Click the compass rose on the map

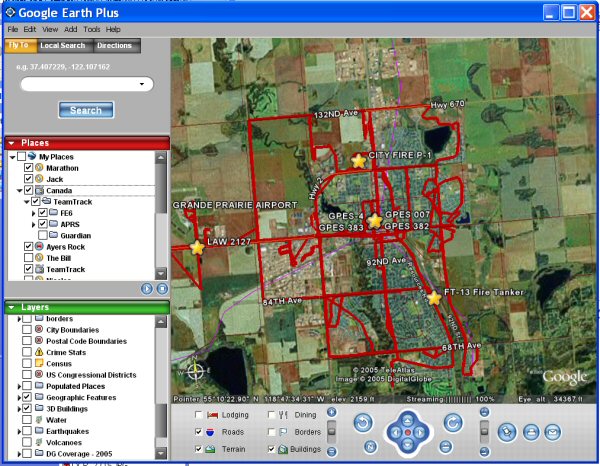click(x=196, y=370)
